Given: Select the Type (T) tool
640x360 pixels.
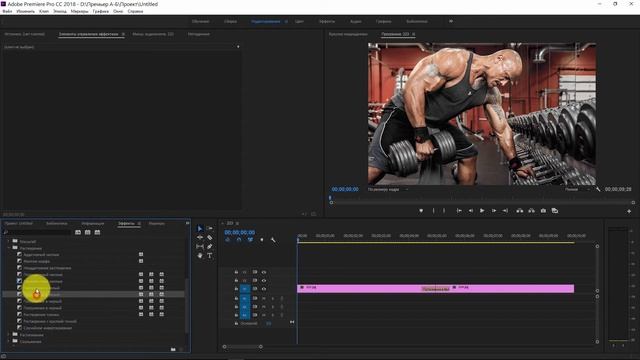Looking at the screenshot, I should (209, 256).
